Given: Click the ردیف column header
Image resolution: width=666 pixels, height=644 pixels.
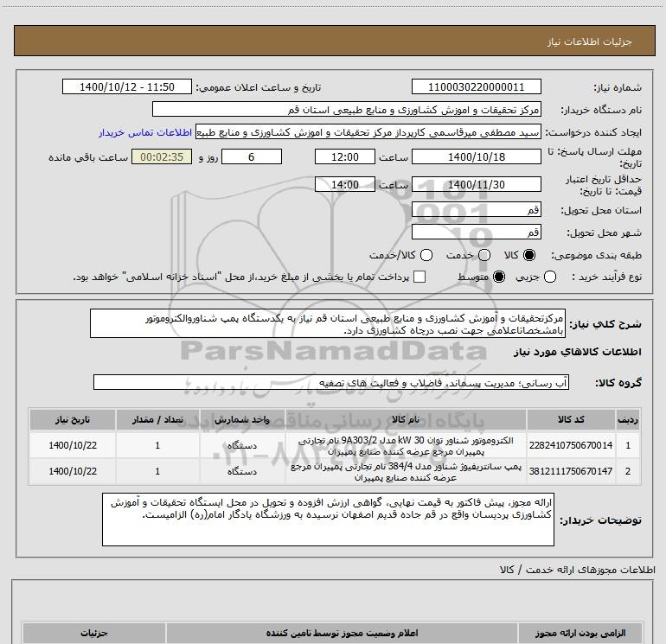Looking at the screenshot, I should (x=628, y=419).
